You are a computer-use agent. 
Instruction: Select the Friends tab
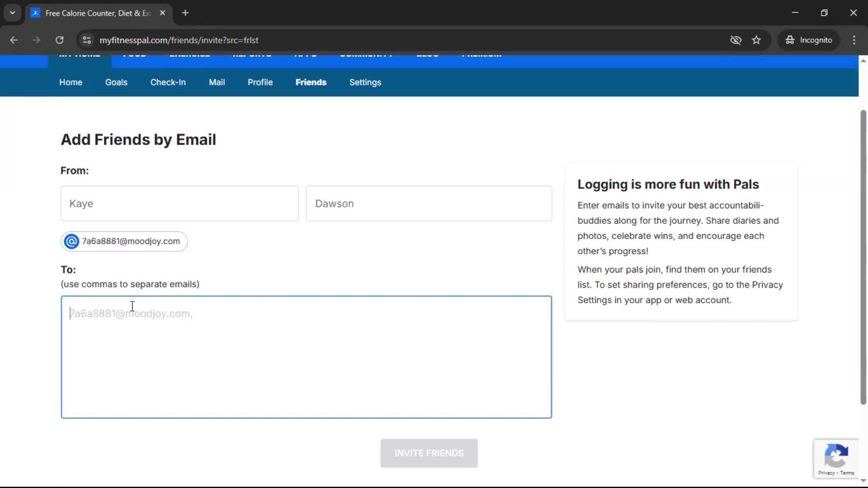point(311,82)
